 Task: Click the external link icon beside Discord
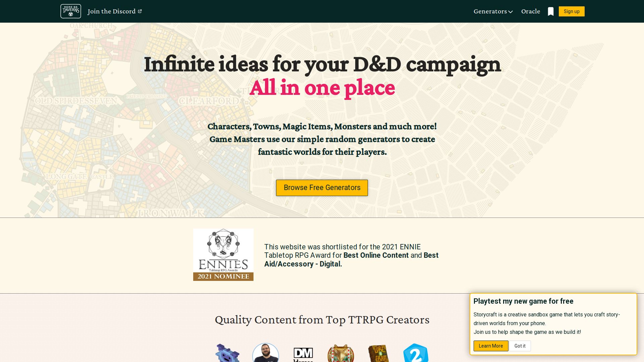point(140,11)
